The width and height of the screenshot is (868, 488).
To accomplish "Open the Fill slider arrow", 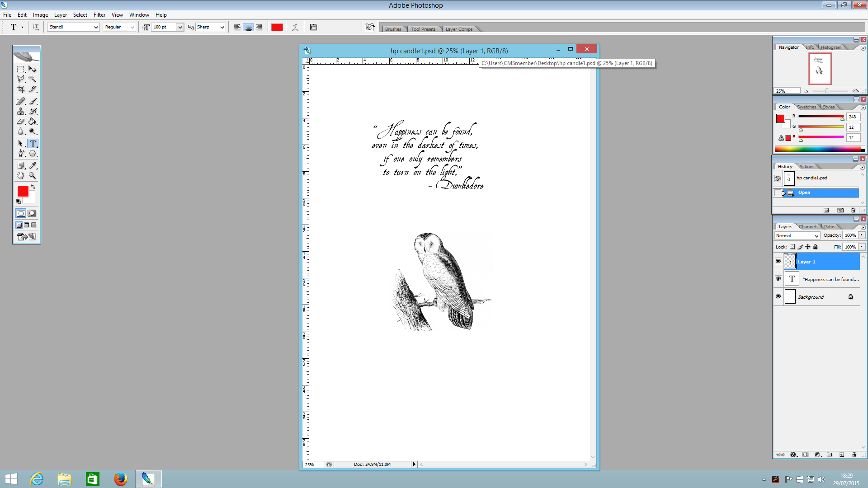I will click(x=862, y=247).
